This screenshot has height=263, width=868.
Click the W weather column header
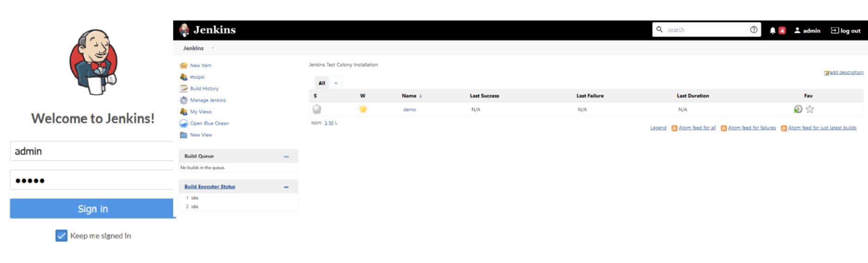[363, 96]
